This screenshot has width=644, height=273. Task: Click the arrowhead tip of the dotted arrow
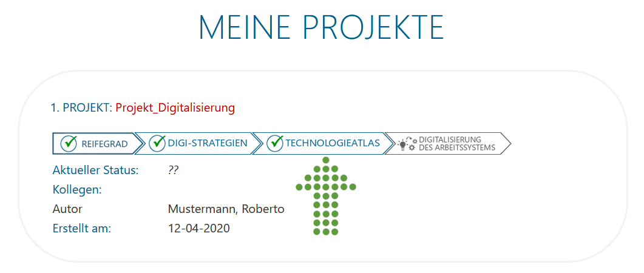(x=326, y=160)
